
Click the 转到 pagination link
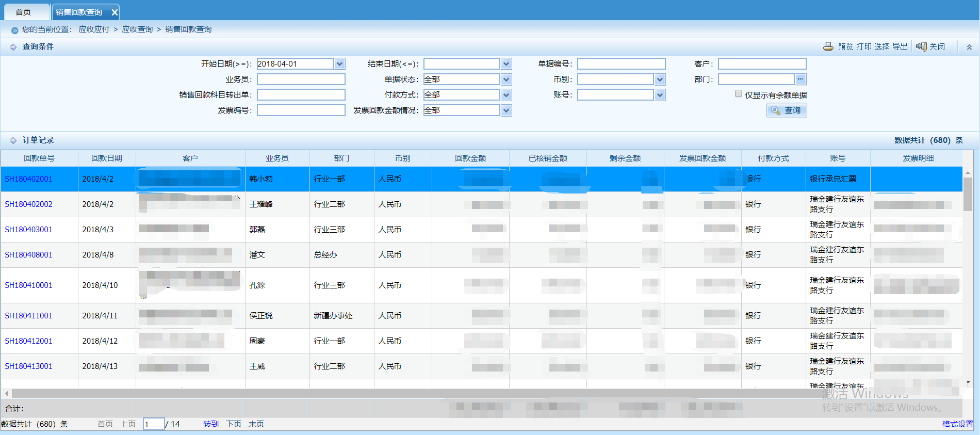(x=211, y=424)
